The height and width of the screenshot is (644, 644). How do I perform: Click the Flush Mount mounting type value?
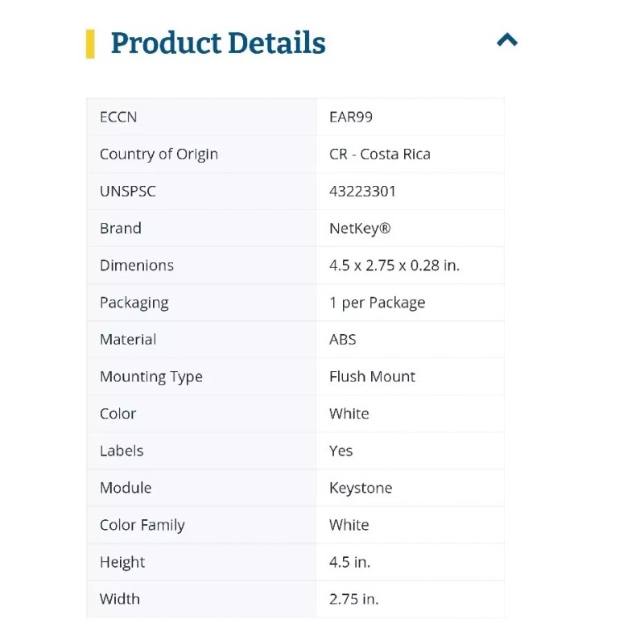tap(372, 376)
